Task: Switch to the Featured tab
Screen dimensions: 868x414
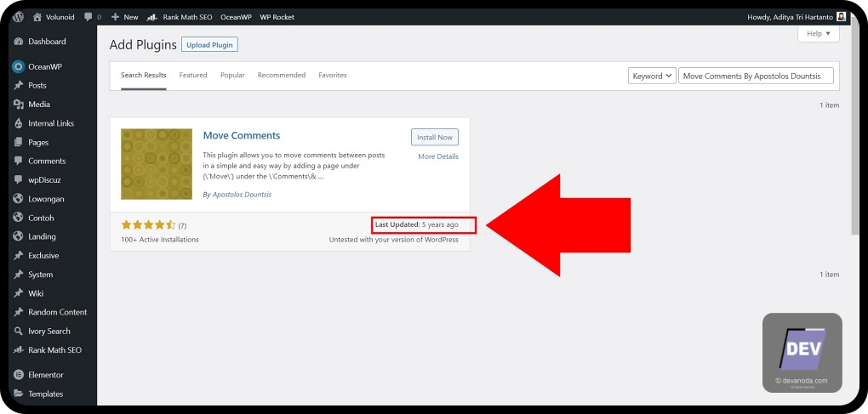Action: coord(193,75)
